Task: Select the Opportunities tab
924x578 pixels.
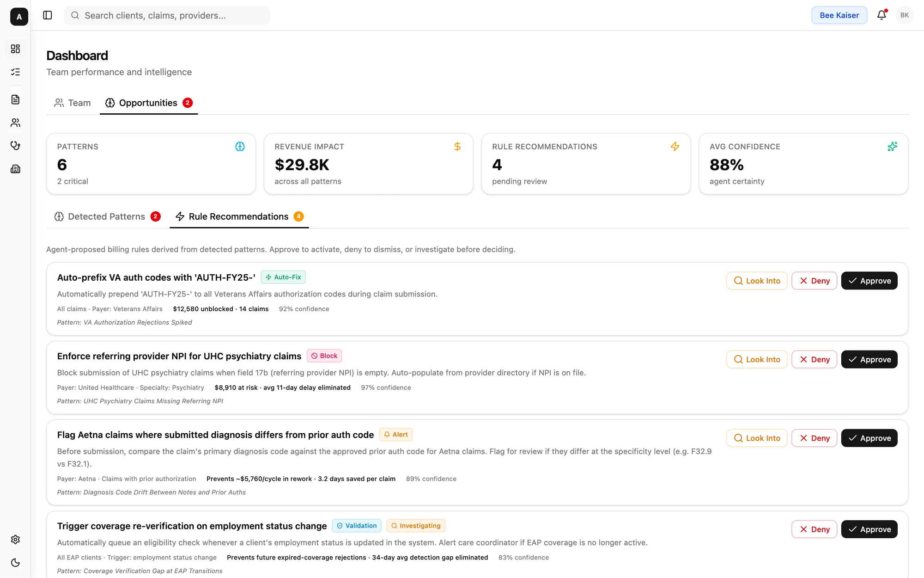Action: [149, 103]
